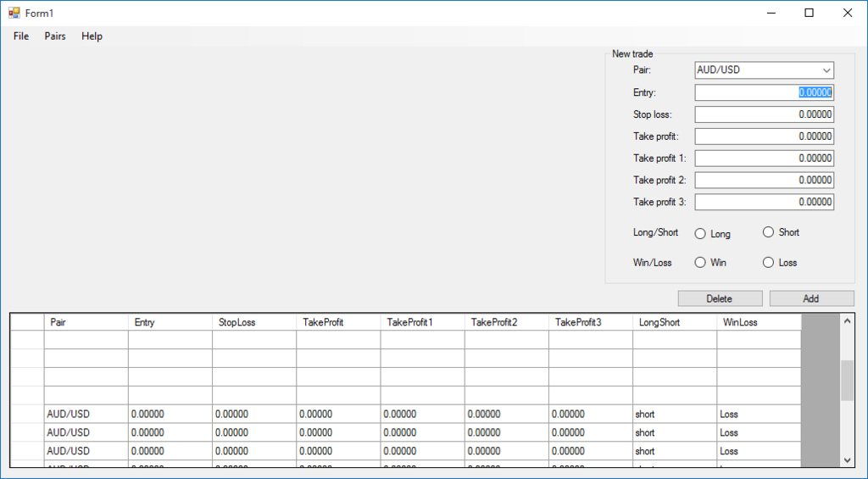Sort by the WinLoss column header
868x479 pixels.
tap(758, 322)
